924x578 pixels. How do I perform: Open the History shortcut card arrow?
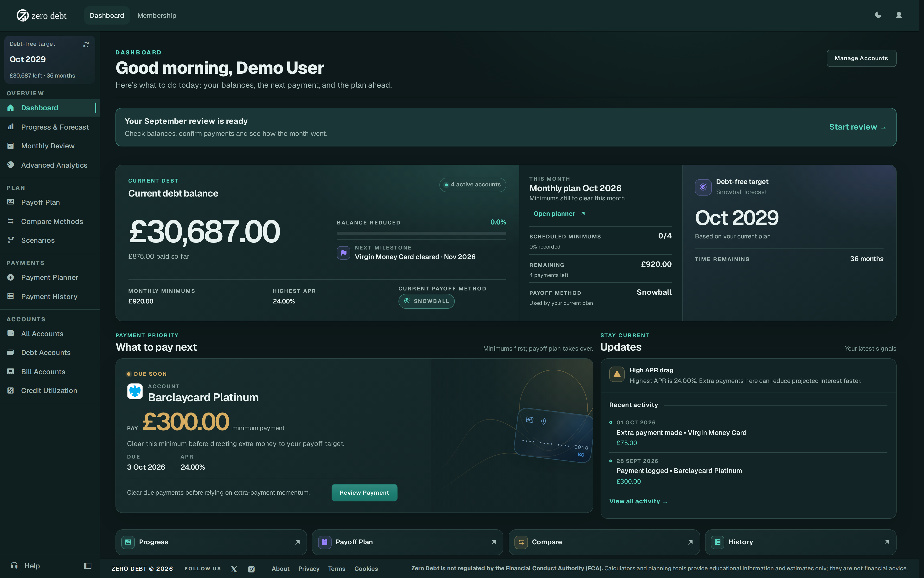pyautogui.click(x=886, y=542)
